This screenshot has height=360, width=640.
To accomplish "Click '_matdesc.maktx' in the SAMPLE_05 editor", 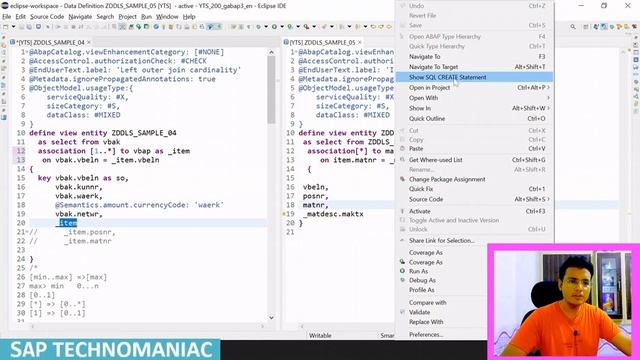I will pyautogui.click(x=333, y=214).
